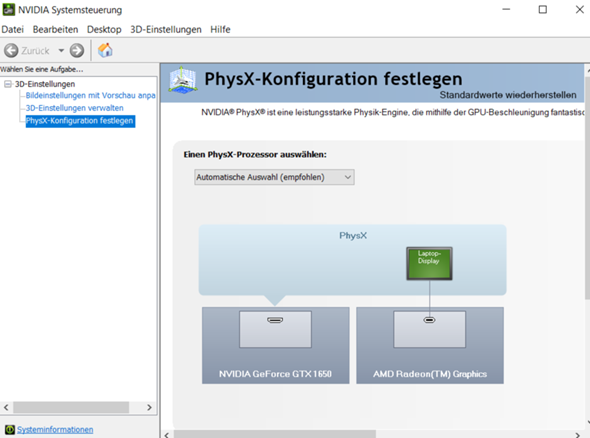Open the Desktop menu
This screenshot has width=590, height=438.
[x=104, y=29]
